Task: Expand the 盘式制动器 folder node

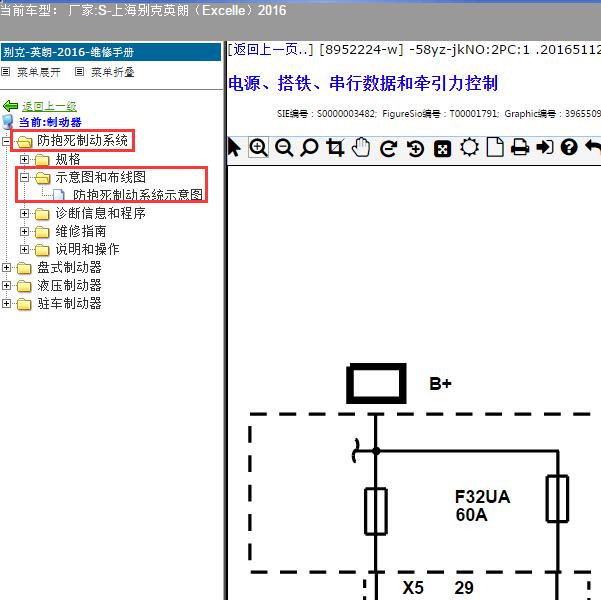Action: (x=6, y=267)
